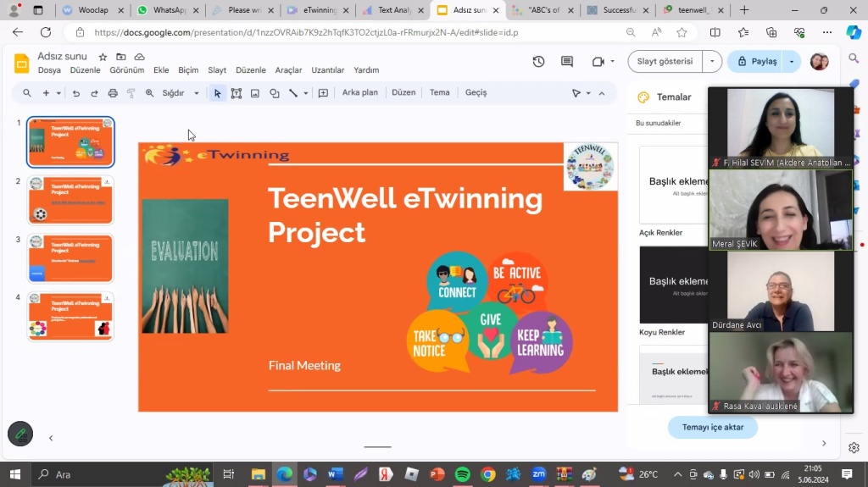Expand Slayt gösterisi dropdown arrow

click(x=712, y=62)
